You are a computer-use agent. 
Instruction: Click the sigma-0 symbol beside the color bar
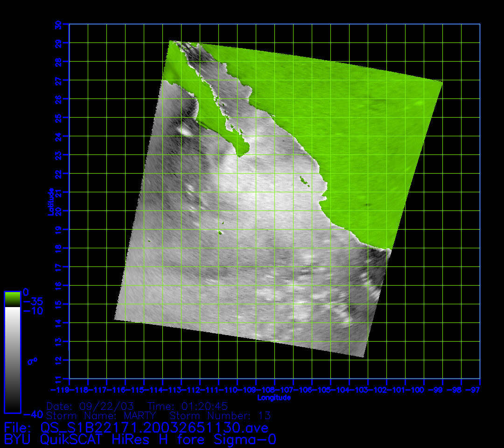click(33, 361)
